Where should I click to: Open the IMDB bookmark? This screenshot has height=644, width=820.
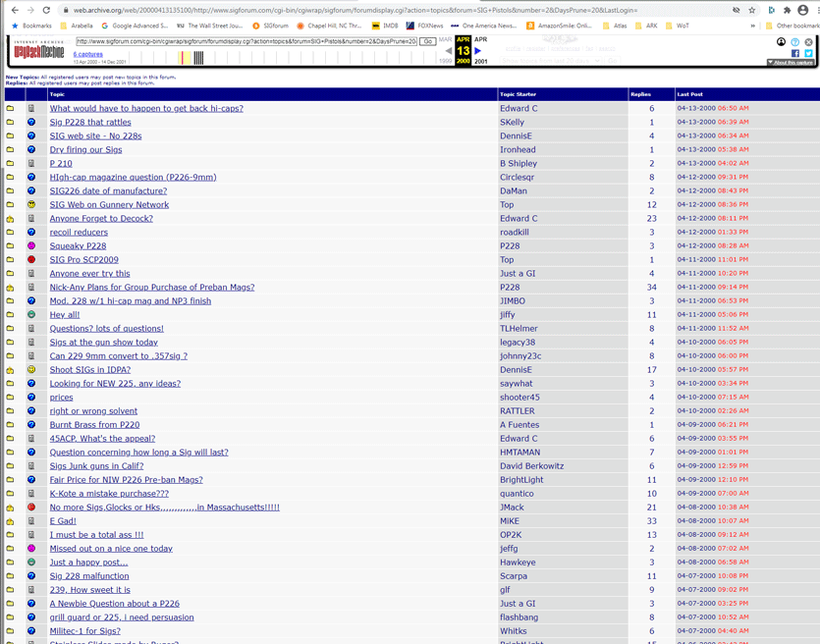tap(385, 26)
